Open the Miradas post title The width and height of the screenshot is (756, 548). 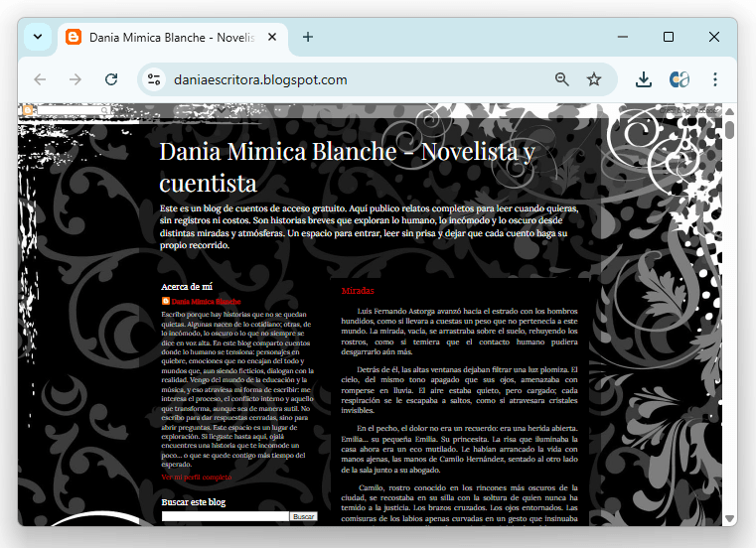[x=358, y=291]
